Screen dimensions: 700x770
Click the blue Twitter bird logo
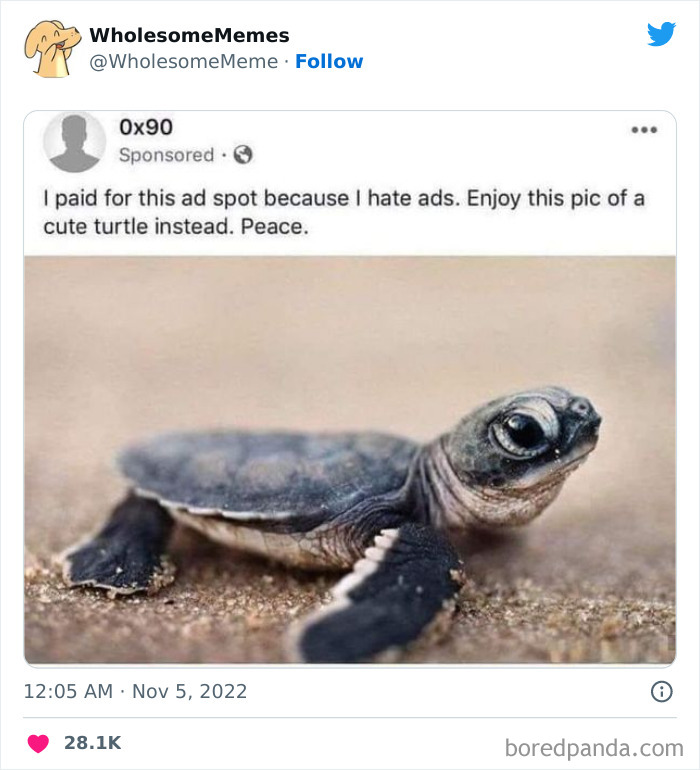pos(661,35)
